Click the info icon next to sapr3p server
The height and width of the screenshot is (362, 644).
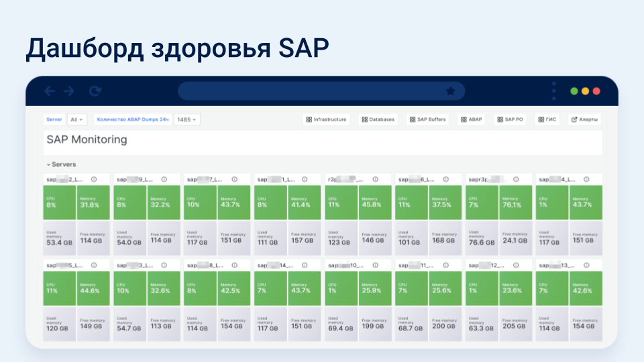tap(516, 180)
